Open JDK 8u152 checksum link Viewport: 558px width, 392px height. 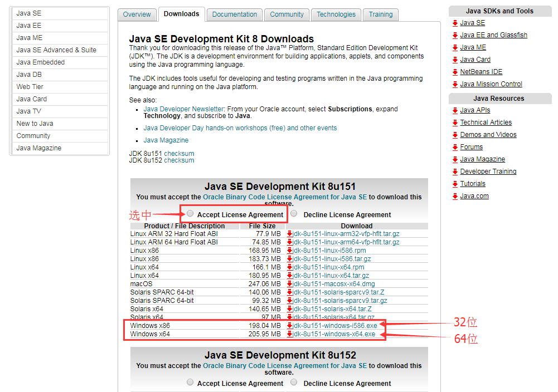coord(179,160)
